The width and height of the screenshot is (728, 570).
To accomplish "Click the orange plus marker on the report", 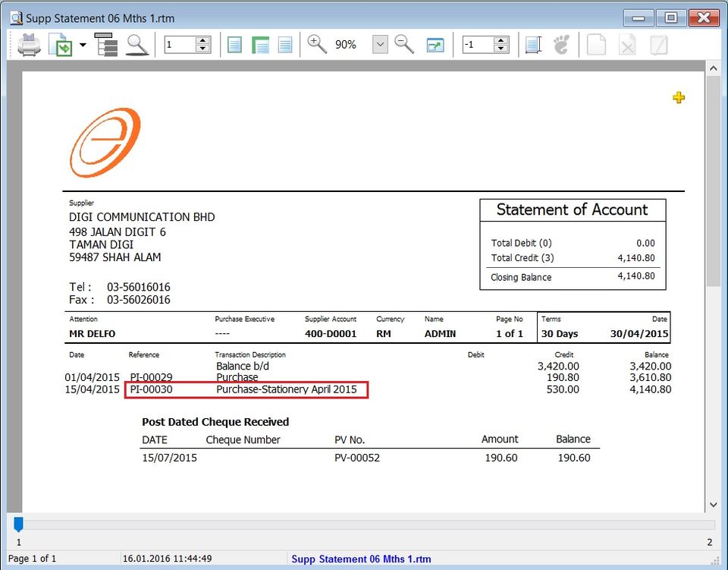I will (679, 97).
